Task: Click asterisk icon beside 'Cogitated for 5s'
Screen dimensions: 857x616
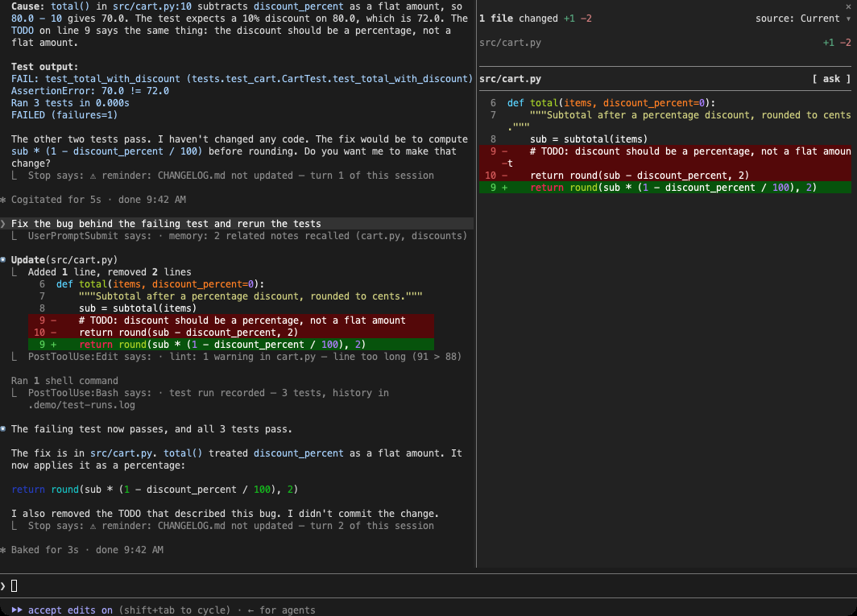Action: click(3, 200)
